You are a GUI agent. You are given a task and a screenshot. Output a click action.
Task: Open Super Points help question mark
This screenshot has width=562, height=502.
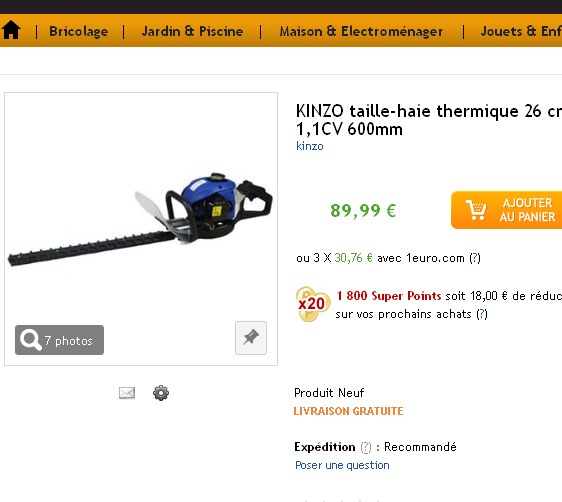(482, 314)
